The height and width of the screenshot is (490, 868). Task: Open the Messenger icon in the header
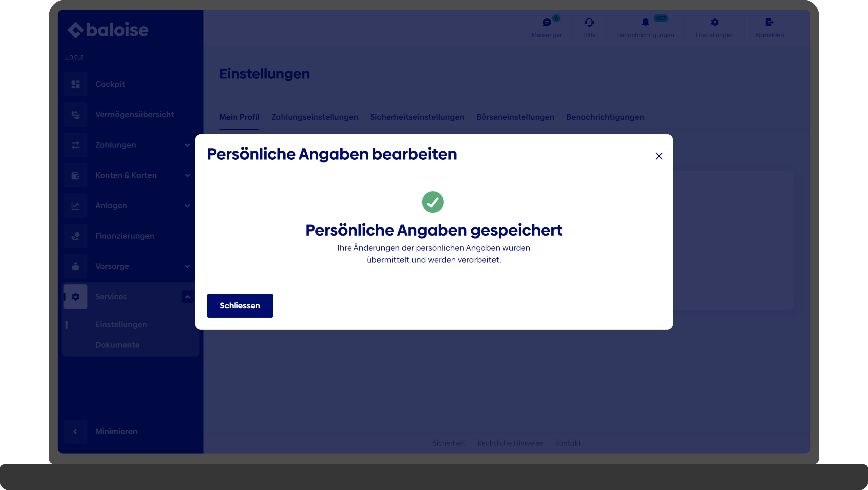click(x=546, y=22)
